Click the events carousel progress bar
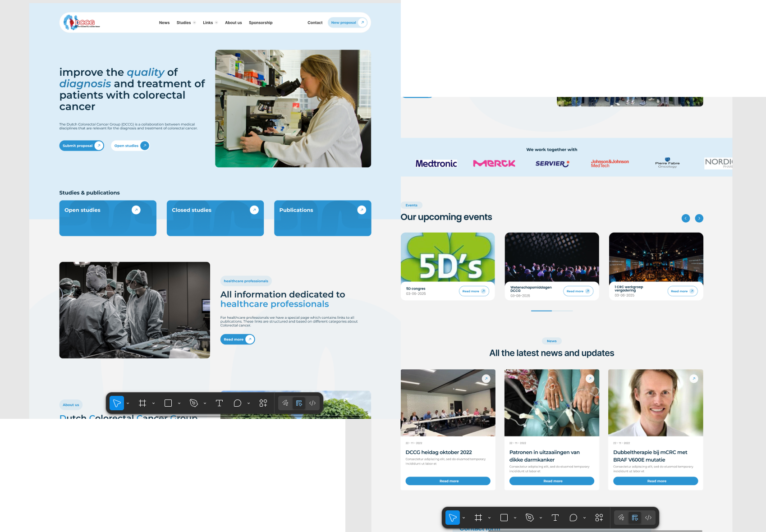The image size is (766, 532). (x=552, y=311)
